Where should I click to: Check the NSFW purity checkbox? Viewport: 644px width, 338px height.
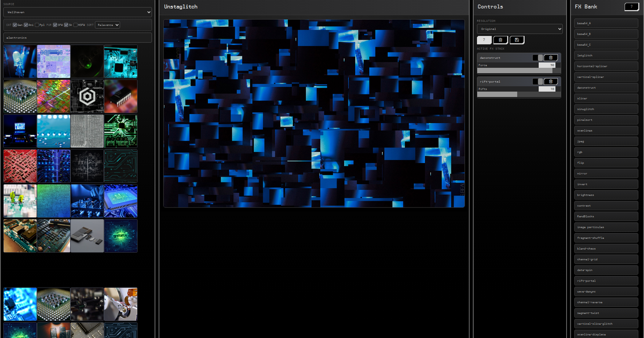point(76,25)
